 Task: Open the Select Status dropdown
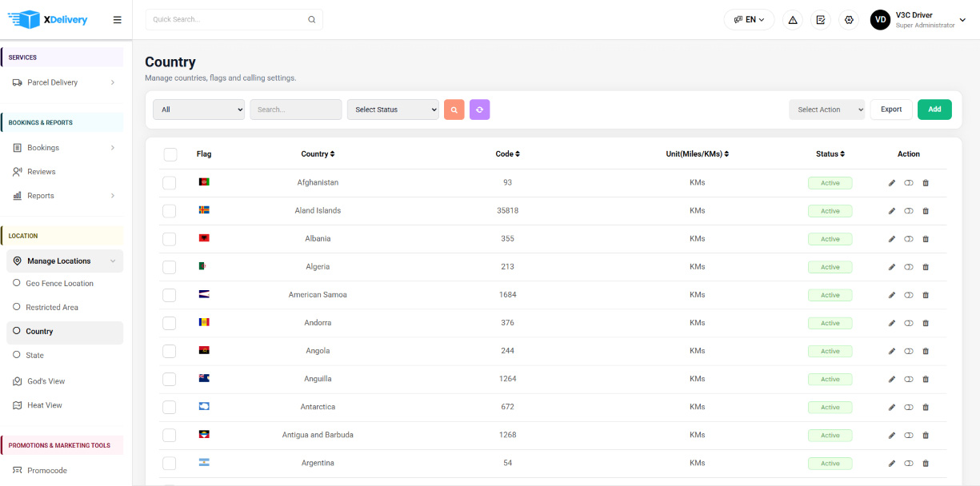tap(393, 110)
